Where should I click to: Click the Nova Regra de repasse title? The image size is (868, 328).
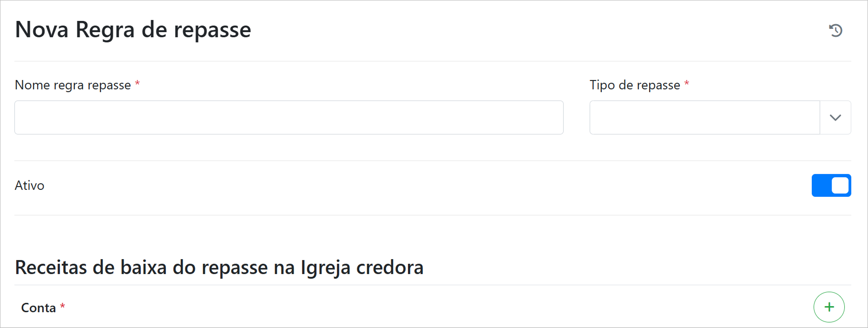(x=133, y=30)
